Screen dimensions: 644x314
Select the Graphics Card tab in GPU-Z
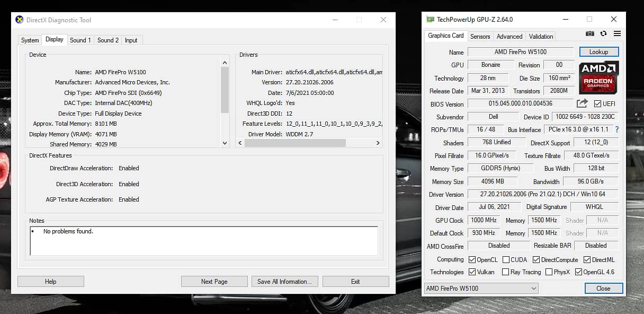446,36
